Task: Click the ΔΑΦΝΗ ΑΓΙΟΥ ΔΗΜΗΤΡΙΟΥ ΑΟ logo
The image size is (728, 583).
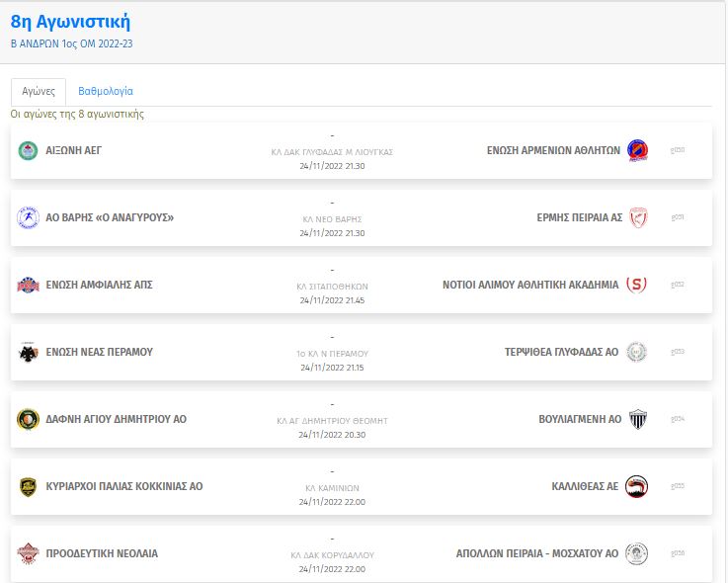Action: [28, 419]
